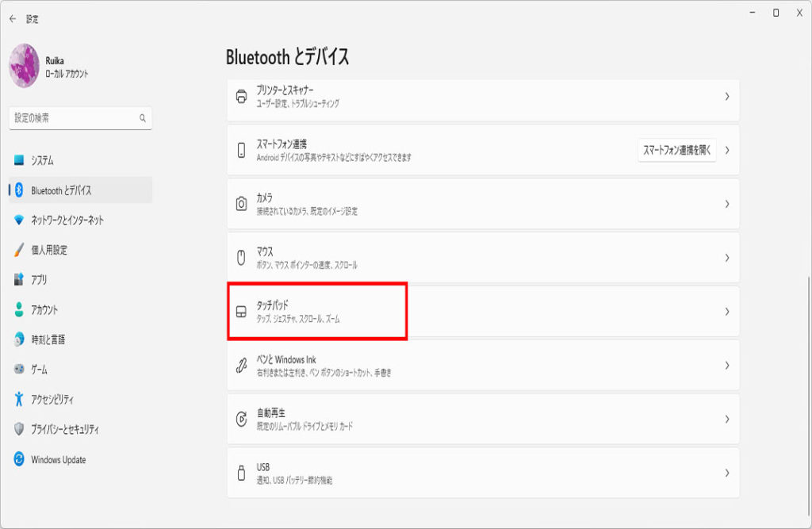Go back with the back arrow
Viewport: 812px width, 529px height.
pyautogui.click(x=13, y=18)
